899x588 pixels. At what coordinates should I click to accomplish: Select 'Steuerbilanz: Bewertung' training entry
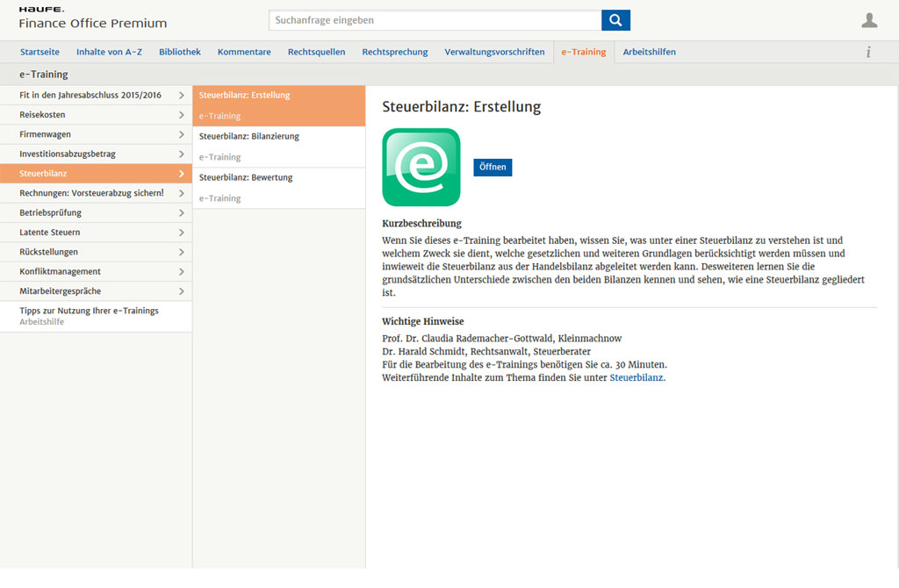click(278, 188)
